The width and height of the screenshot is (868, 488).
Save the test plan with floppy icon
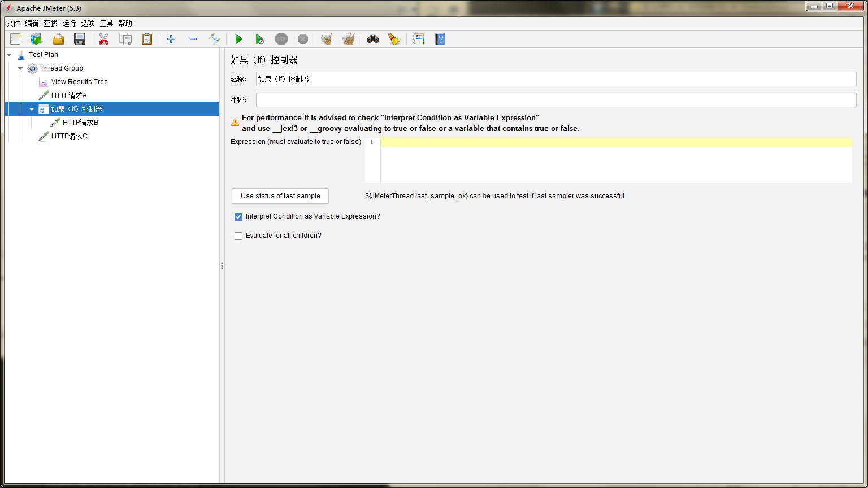pos(80,39)
